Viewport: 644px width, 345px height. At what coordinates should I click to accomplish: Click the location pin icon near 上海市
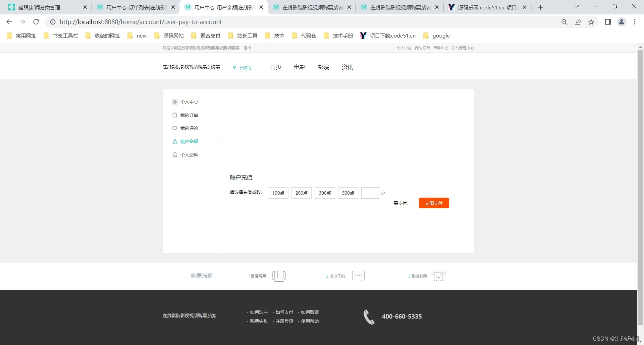pos(234,67)
